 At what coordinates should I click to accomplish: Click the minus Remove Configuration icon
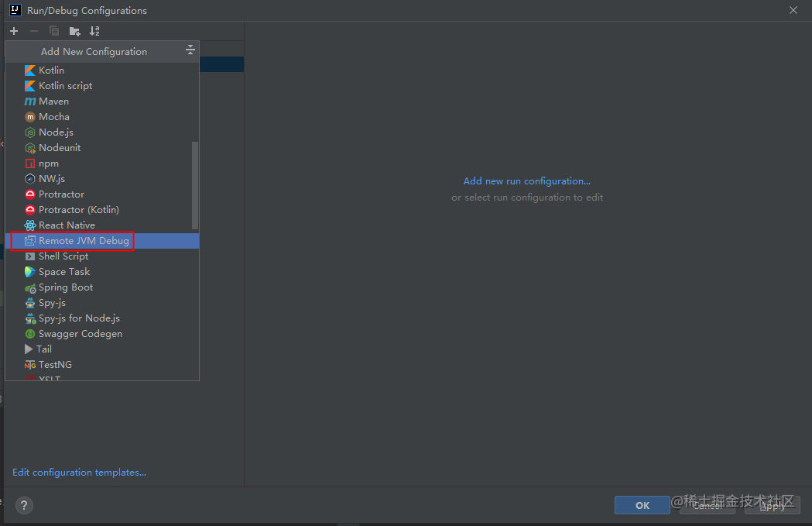click(x=34, y=31)
